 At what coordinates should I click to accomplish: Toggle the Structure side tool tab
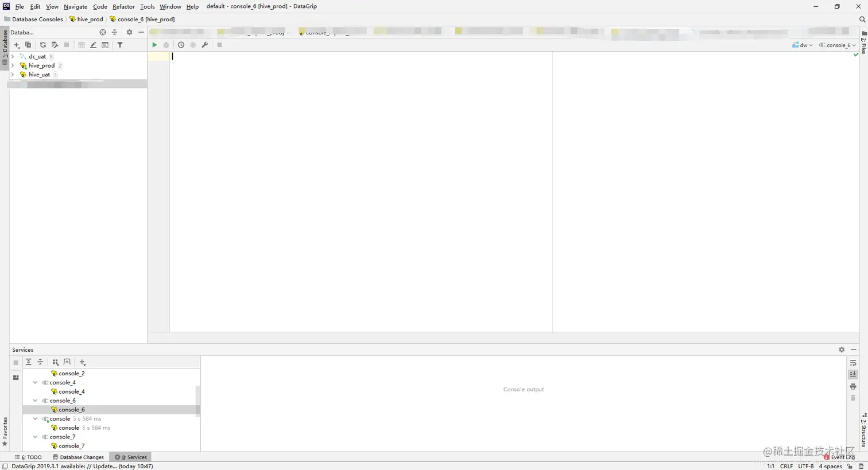[863, 430]
